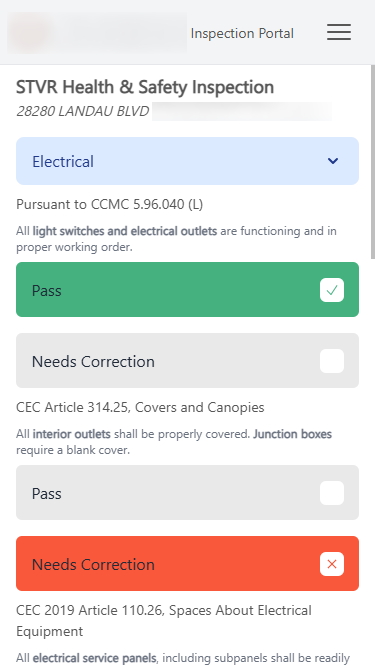Click the STVR Health & Safety Inspection heading
The height and width of the screenshot is (667, 375).
tap(145, 87)
